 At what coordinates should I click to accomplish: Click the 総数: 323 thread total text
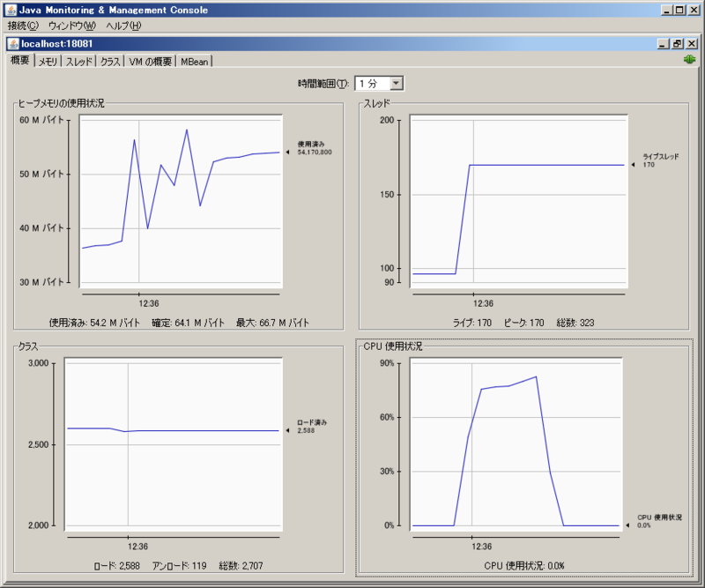(575, 323)
